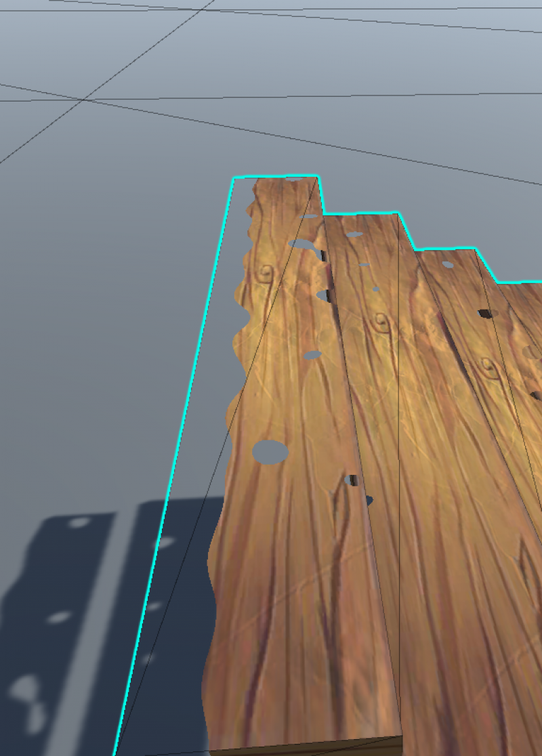
Task: Click the grid line intersection in the upper left
Action: 84,100
